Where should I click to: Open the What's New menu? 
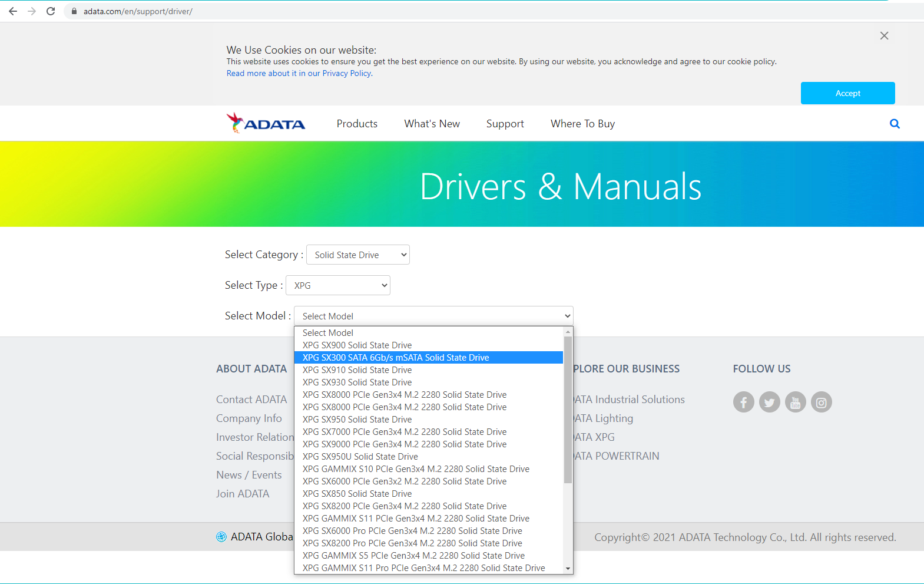[x=432, y=124]
